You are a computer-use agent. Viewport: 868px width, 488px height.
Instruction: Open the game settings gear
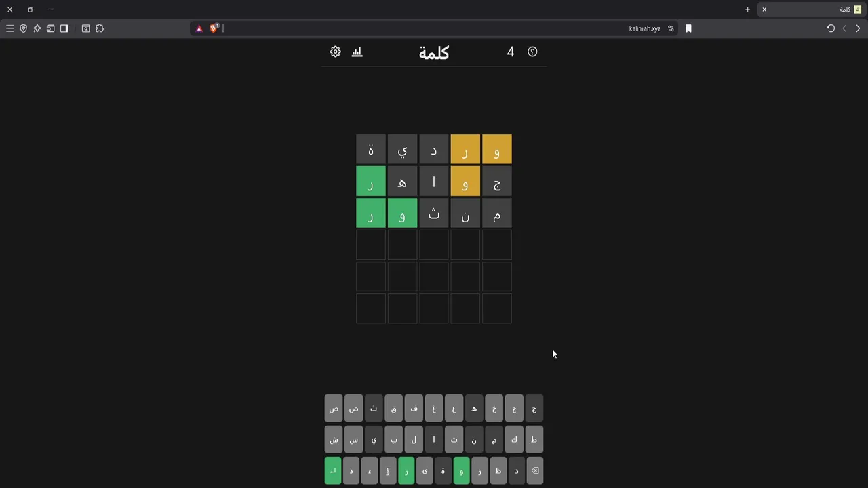pyautogui.click(x=336, y=52)
